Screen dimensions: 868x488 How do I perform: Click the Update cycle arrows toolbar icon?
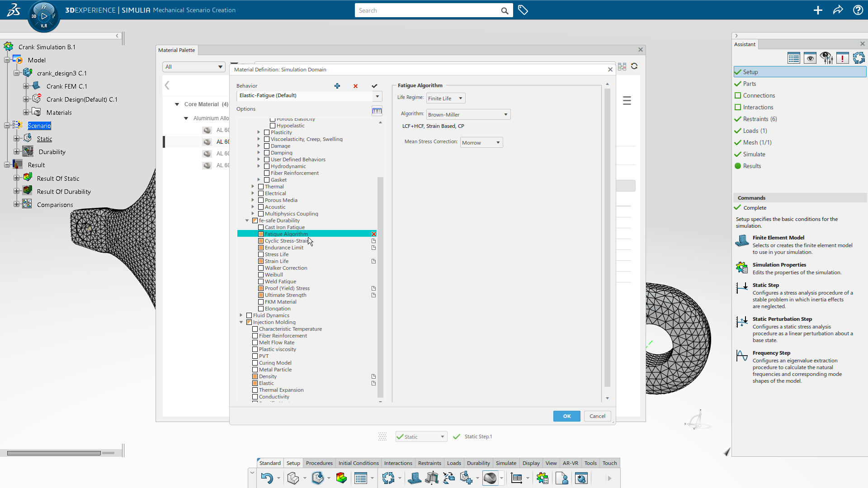[388, 478]
